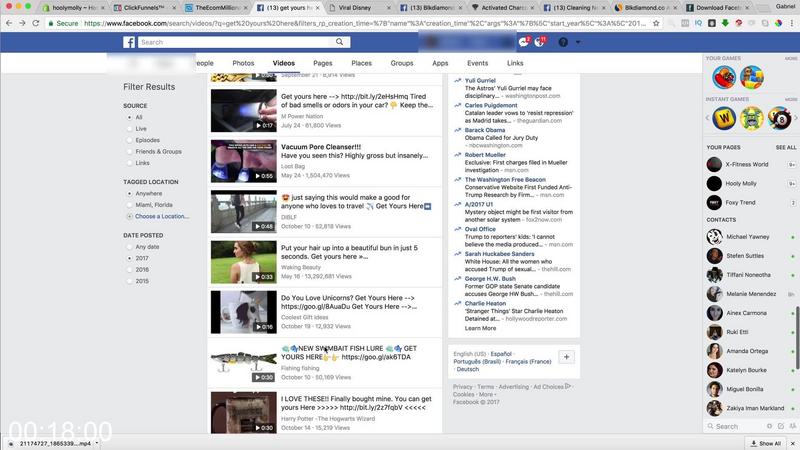Play the swimbait fish lure video thumbnail

pos(244,363)
